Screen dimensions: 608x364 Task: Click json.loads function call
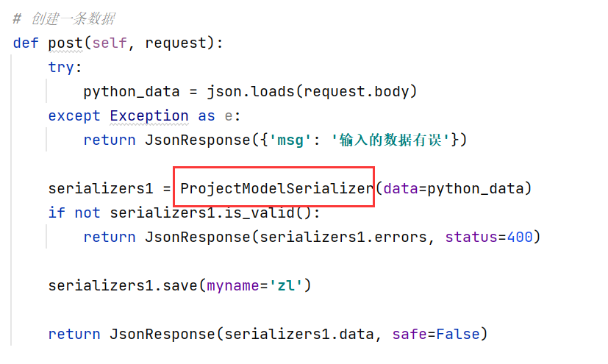click(x=251, y=91)
